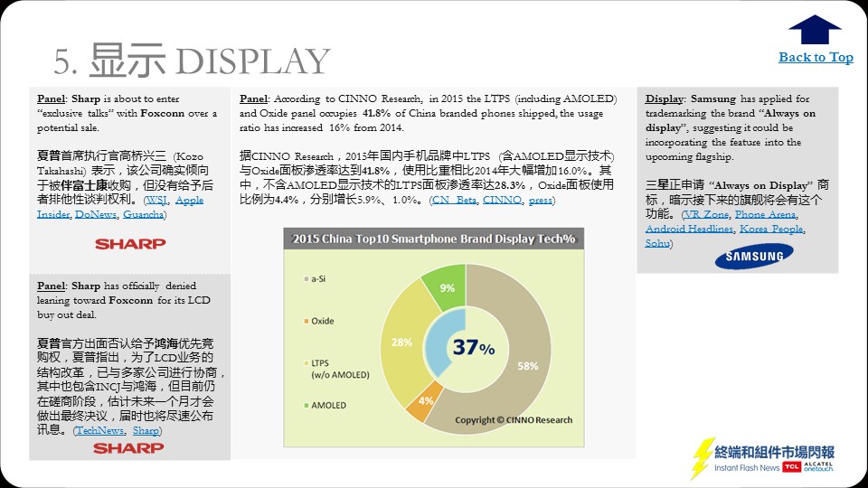Click the 4% Oxide donut segment
868x488 pixels.
(425, 400)
